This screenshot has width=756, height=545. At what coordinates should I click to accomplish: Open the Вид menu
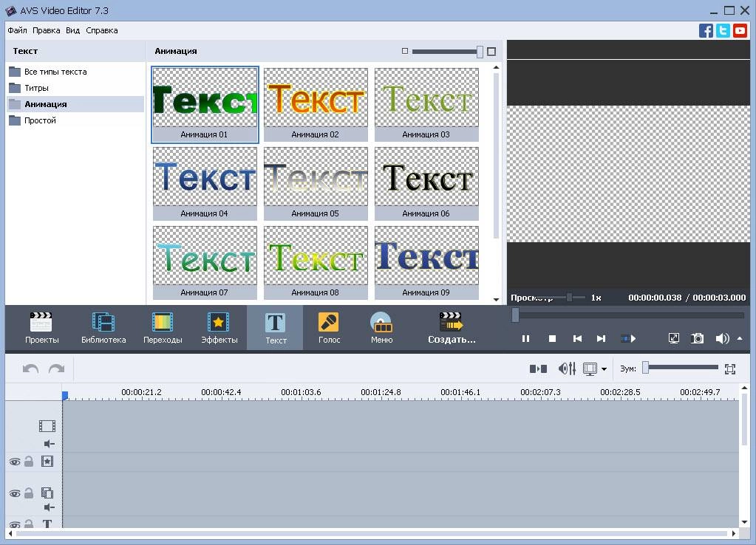click(73, 30)
